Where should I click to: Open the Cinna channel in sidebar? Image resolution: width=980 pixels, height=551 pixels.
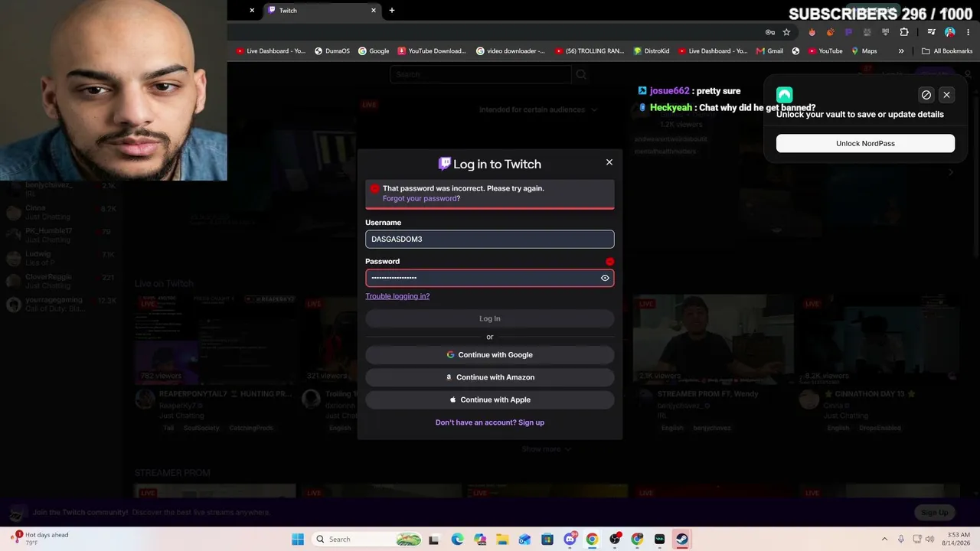[x=61, y=212]
